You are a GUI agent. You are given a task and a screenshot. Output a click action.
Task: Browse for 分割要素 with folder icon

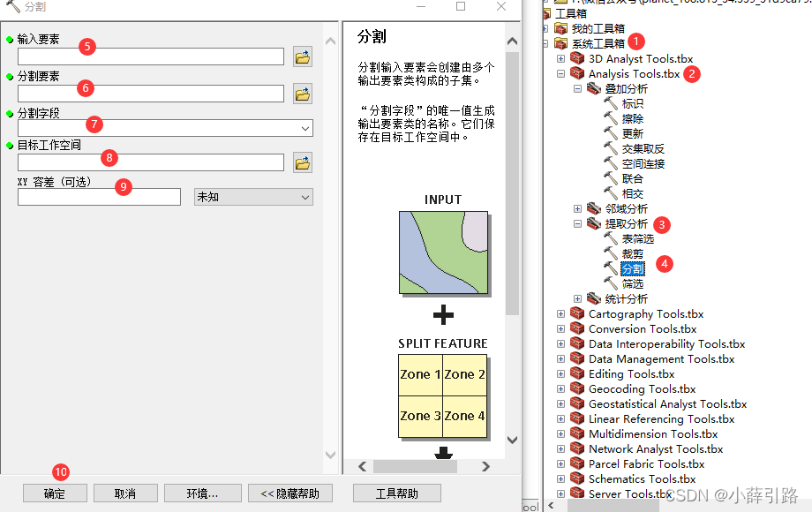tap(303, 94)
